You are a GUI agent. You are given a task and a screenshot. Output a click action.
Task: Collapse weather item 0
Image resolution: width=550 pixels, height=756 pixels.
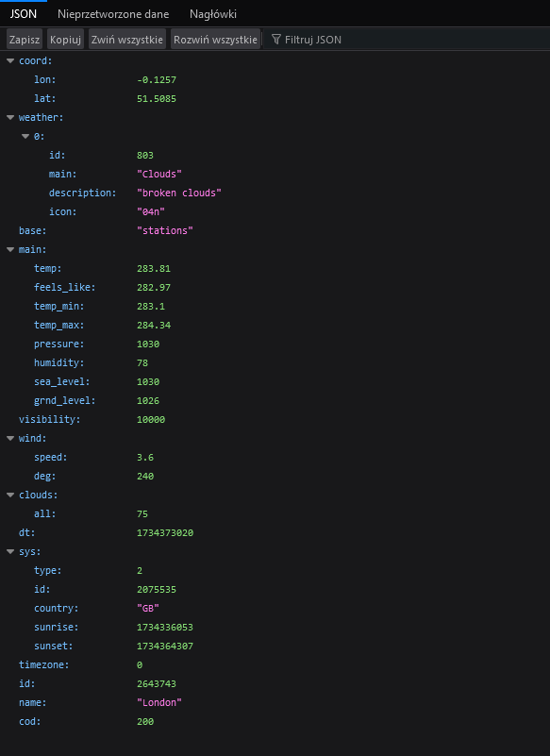pyautogui.click(x=25, y=137)
